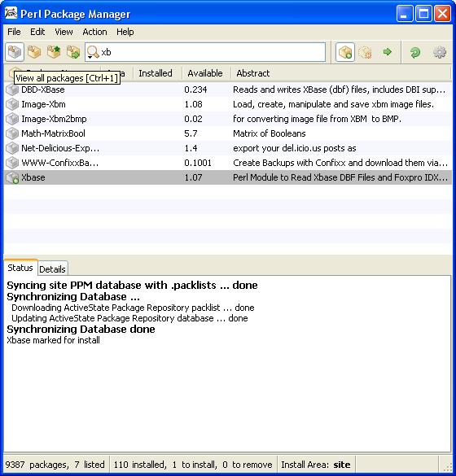Screen dimensions: 456x476
Task: Click DBD-XBase package icon
Action: coord(12,90)
